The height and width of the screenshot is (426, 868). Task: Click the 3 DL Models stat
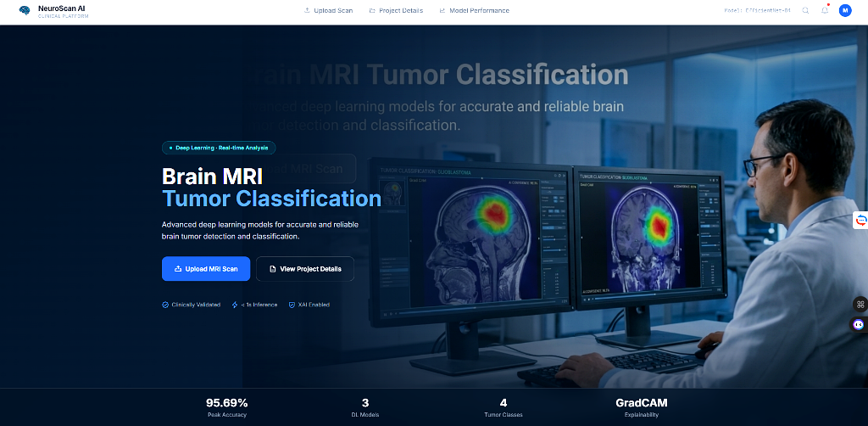coord(365,407)
